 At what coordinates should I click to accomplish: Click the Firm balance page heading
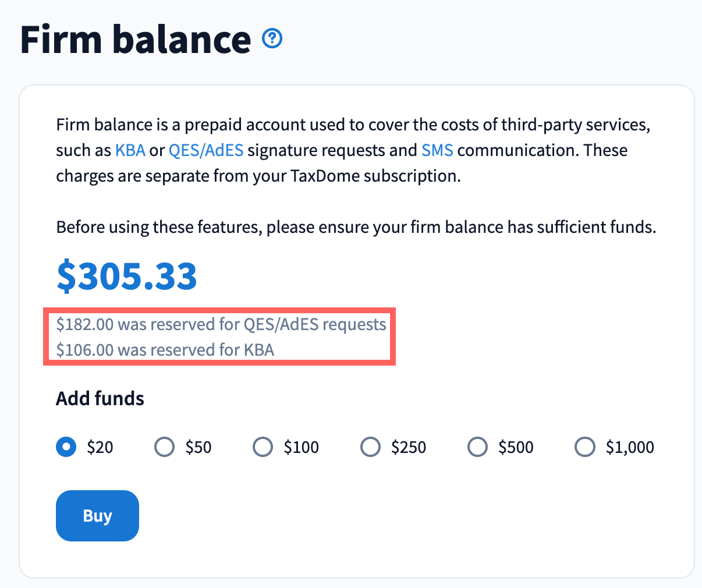pos(136,40)
